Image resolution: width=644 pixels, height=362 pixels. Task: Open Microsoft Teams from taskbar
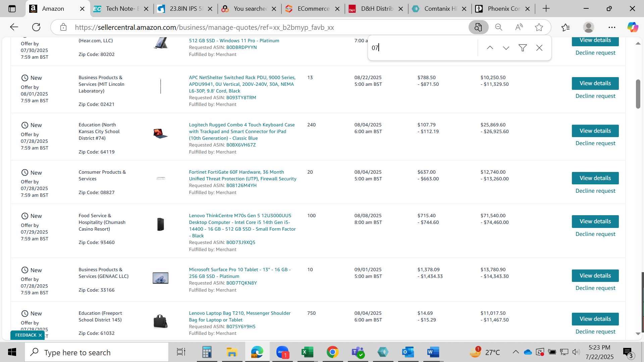tap(358, 352)
